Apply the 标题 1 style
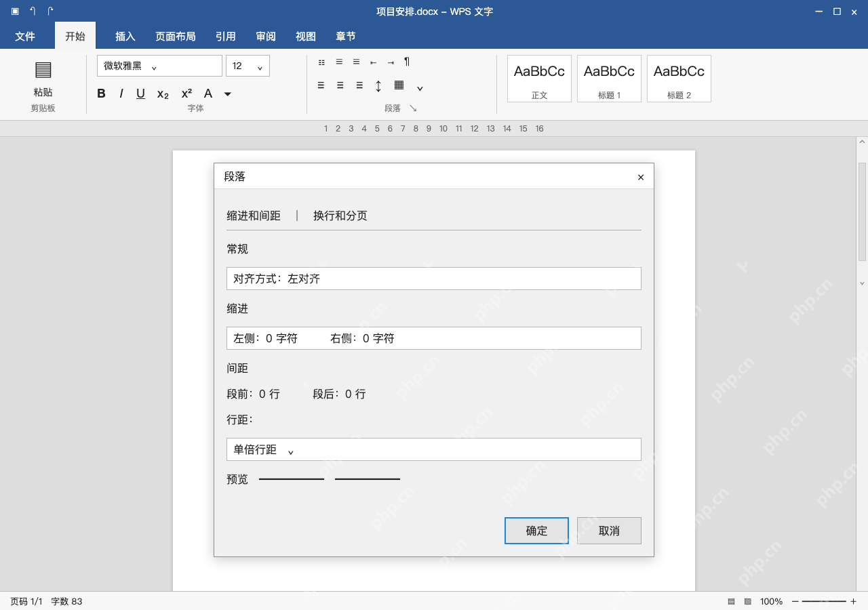This screenshot has height=610, width=868. tap(609, 79)
